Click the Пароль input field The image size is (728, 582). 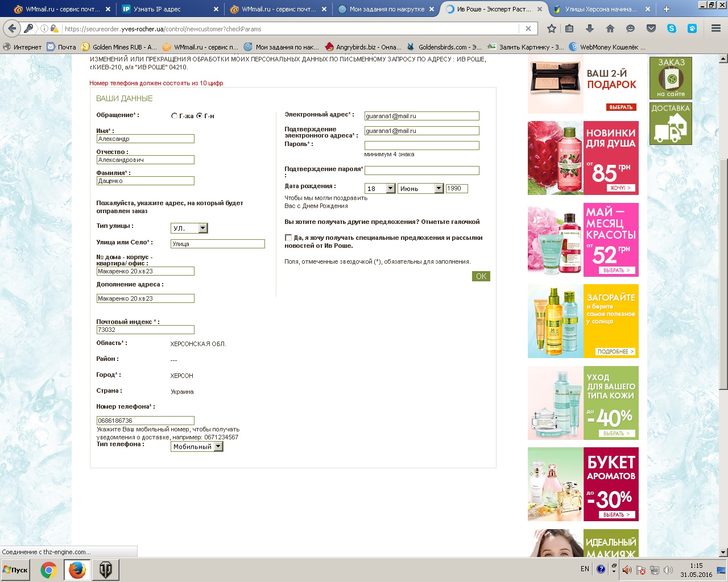tap(422, 145)
